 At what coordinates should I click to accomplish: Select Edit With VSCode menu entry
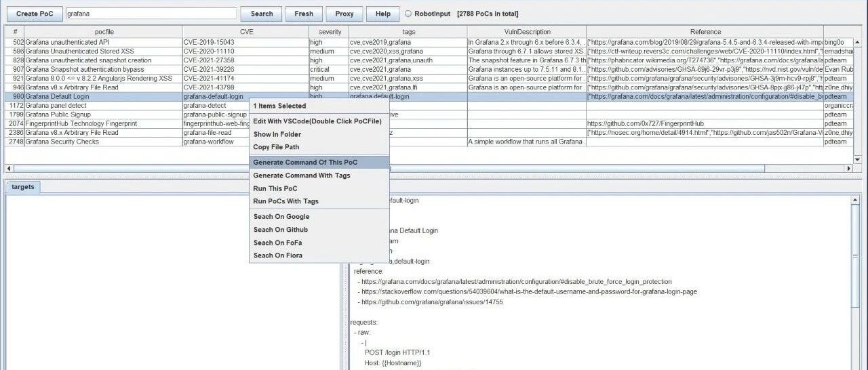pyautogui.click(x=319, y=121)
